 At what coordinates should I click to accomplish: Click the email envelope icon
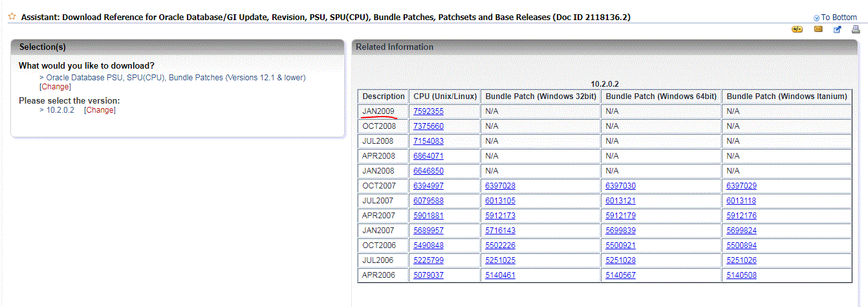click(818, 29)
